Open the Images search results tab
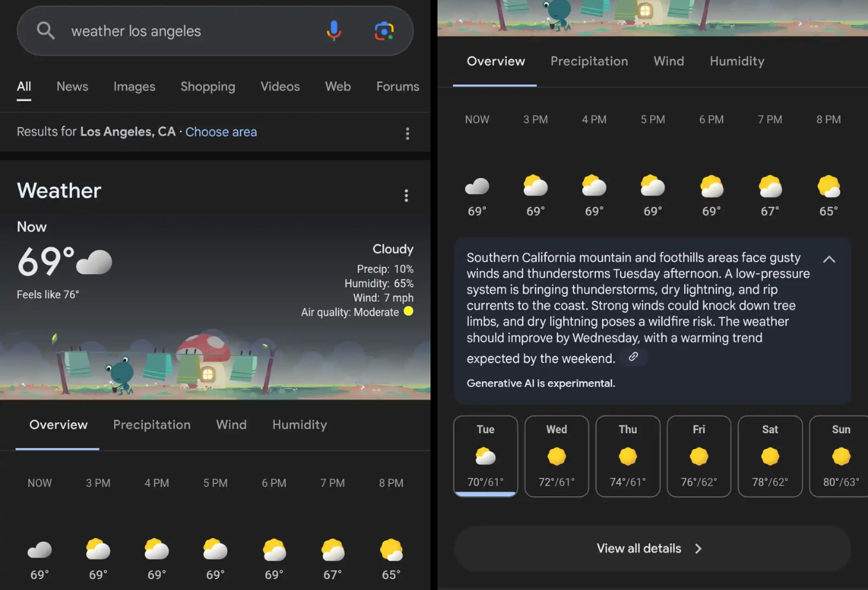 (134, 87)
